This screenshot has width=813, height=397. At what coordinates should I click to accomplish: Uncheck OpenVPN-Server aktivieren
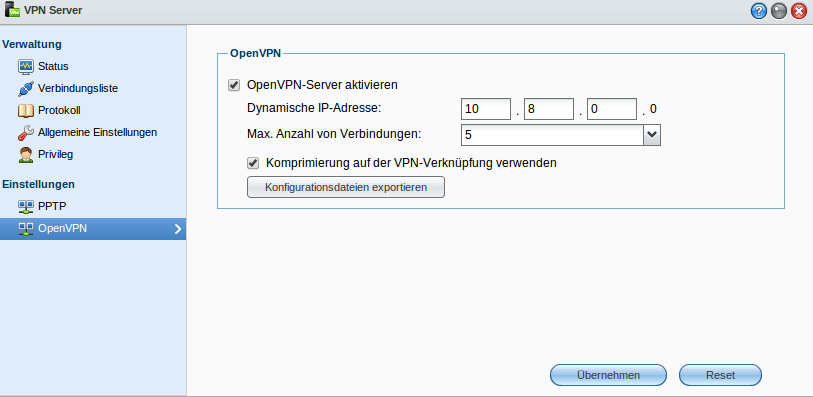234,85
